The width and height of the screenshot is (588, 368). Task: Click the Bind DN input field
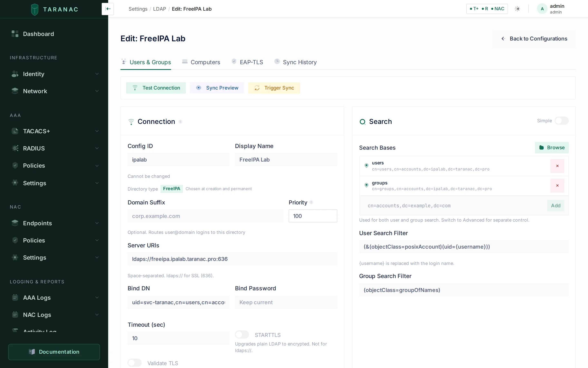coord(178,302)
